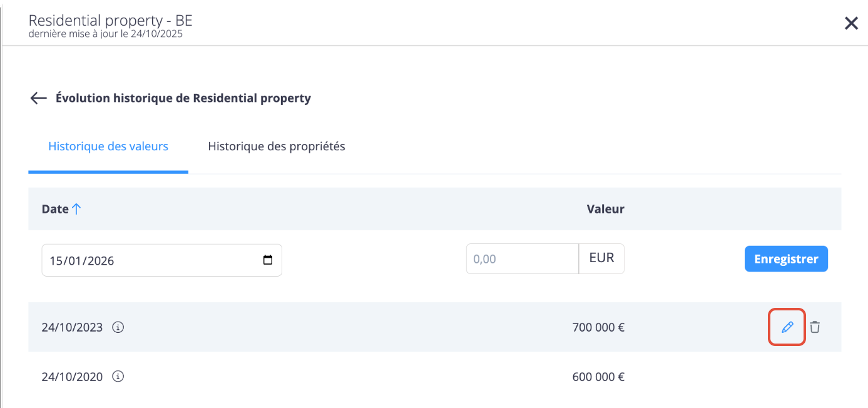Select the 600 000 € value cell
The image size is (868, 408).
(598, 377)
